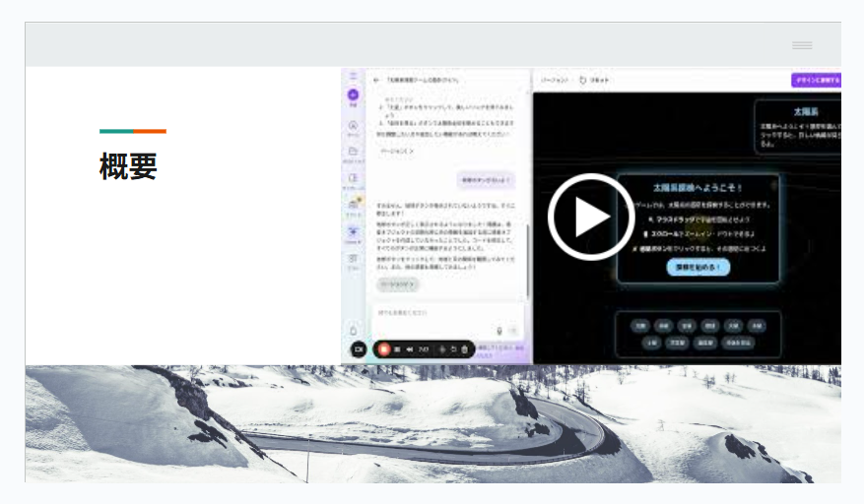Click the microphone icon in chat input
This screenshot has height=504, width=864.
pyautogui.click(x=499, y=331)
